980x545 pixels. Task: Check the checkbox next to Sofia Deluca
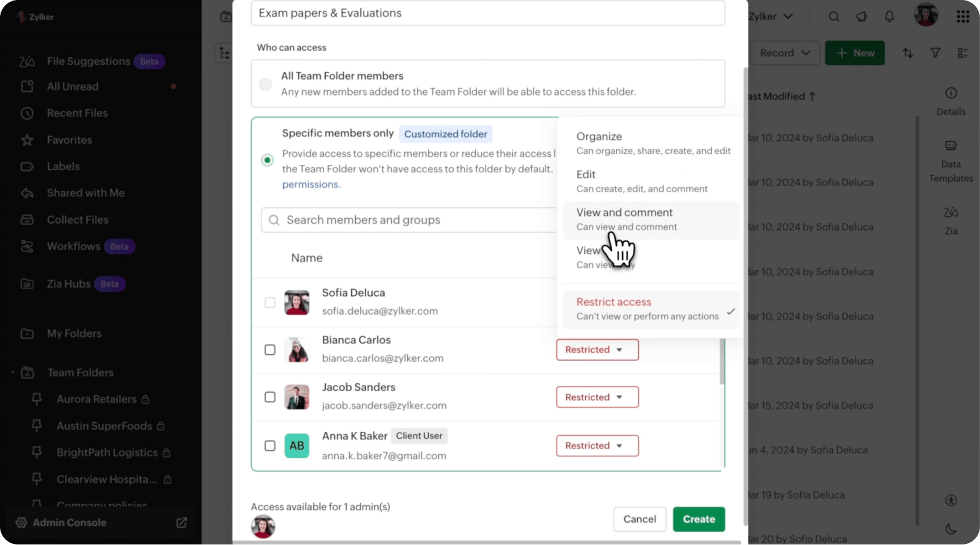pyautogui.click(x=270, y=302)
